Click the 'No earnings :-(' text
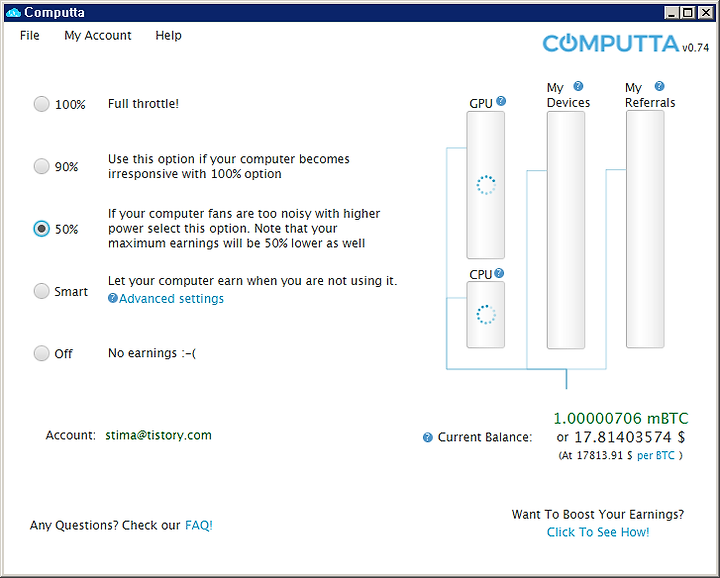This screenshot has width=720, height=578. point(152,353)
